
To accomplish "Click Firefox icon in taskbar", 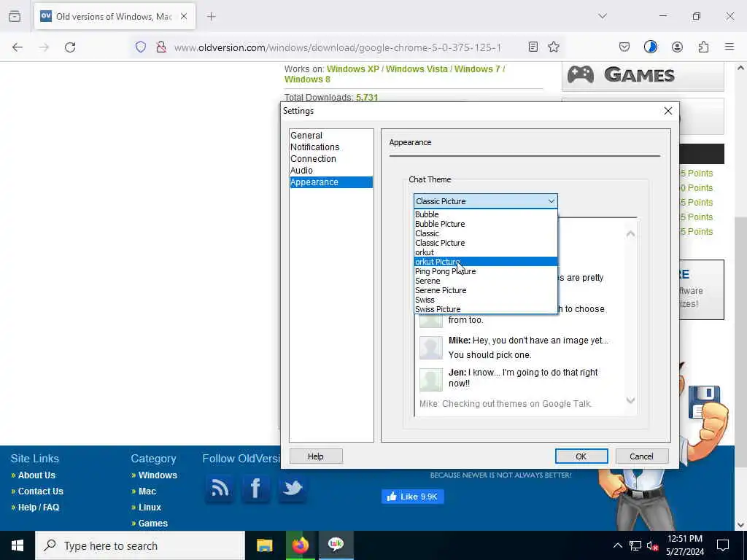I will coord(300,545).
